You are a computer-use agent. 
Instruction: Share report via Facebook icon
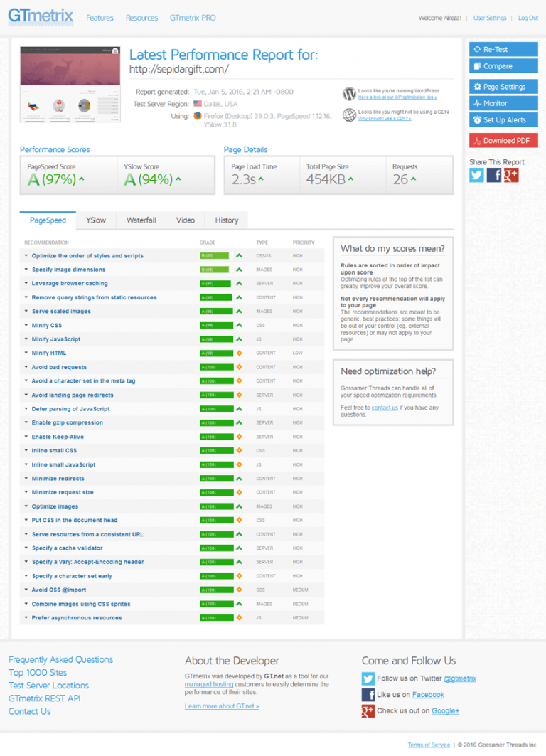click(x=493, y=175)
